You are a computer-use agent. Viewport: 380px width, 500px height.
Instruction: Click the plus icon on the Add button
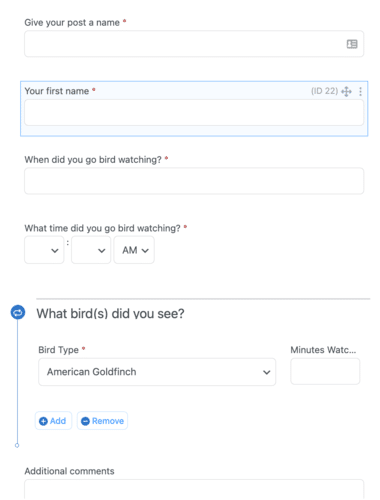(43, 421)
